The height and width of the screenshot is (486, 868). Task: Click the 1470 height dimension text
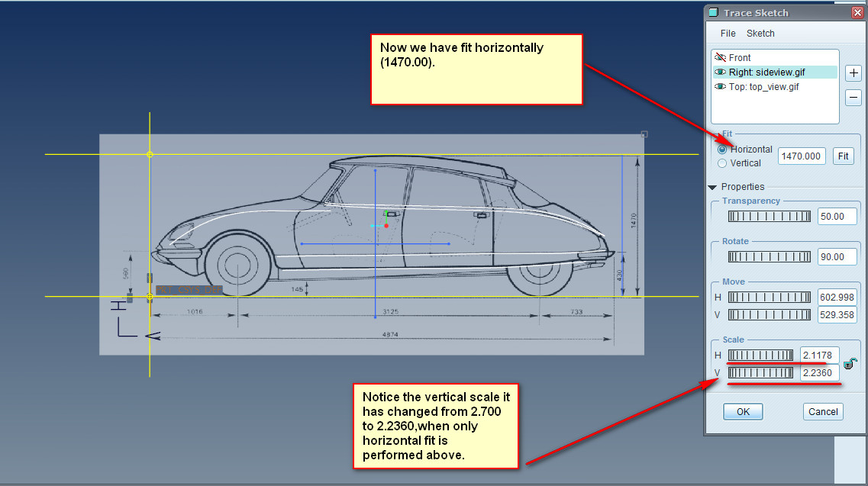coord(634,220)
